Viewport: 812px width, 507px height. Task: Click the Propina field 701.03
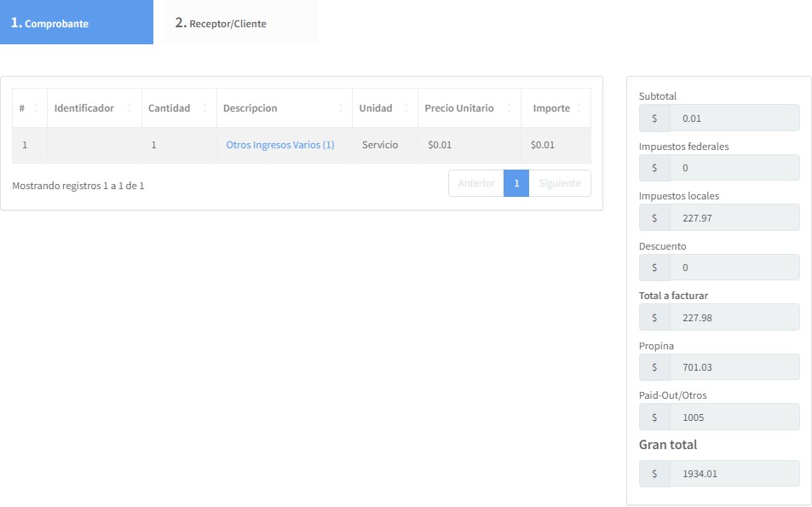(734, 367)
